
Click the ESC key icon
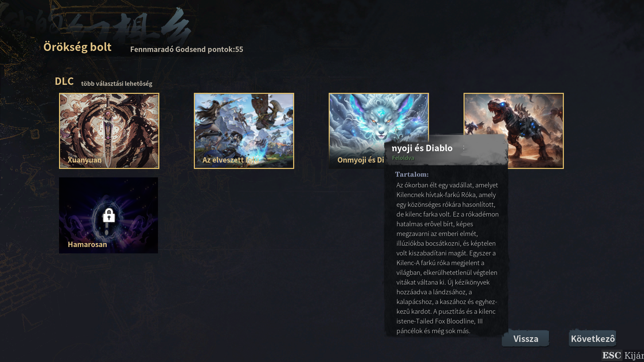click(x=611, y=355)
